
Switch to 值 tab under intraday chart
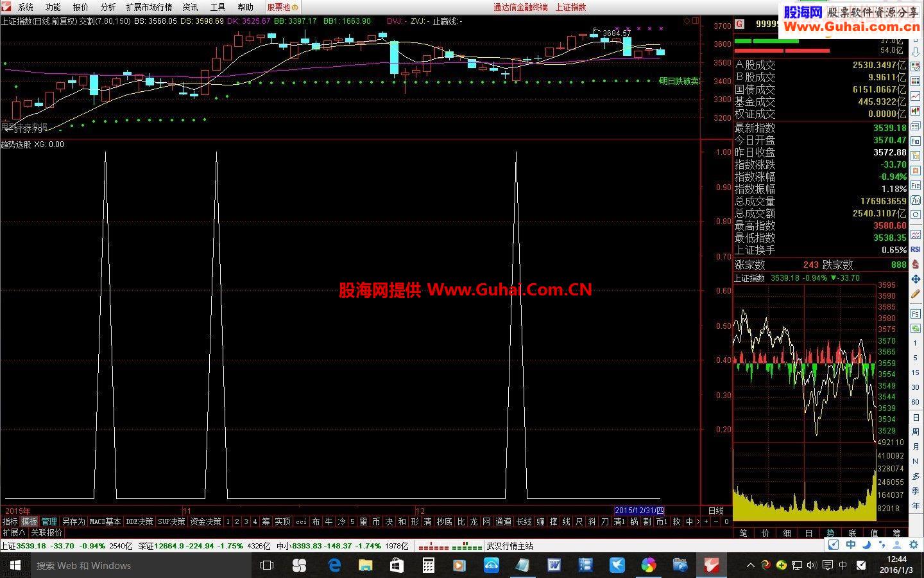pyautogui.click(x=875, y=532)
